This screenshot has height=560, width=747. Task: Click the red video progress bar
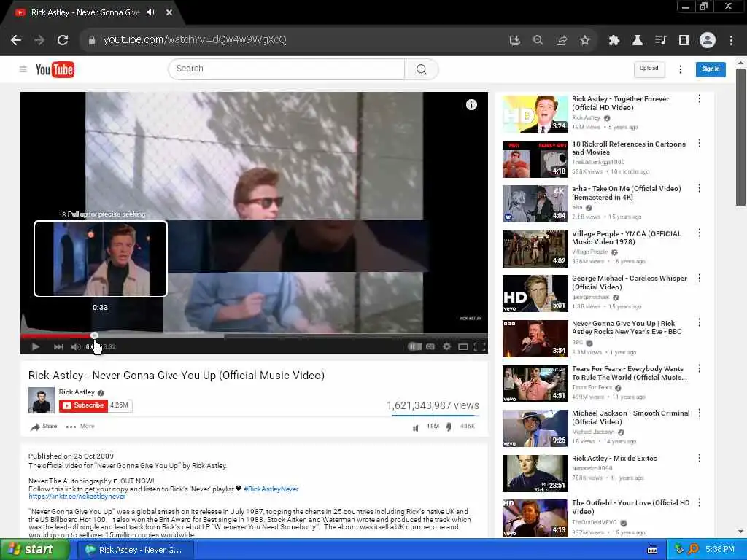pos(55,335)
